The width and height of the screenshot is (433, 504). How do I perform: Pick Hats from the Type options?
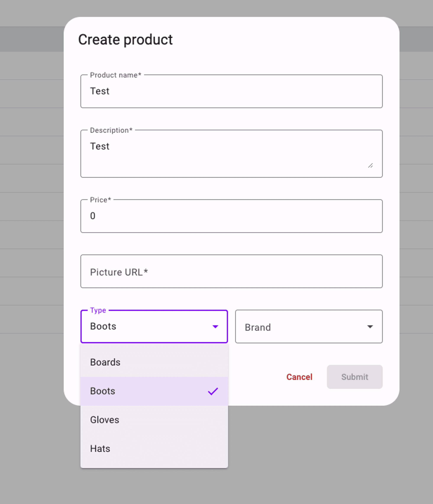(x=154, y=449)
